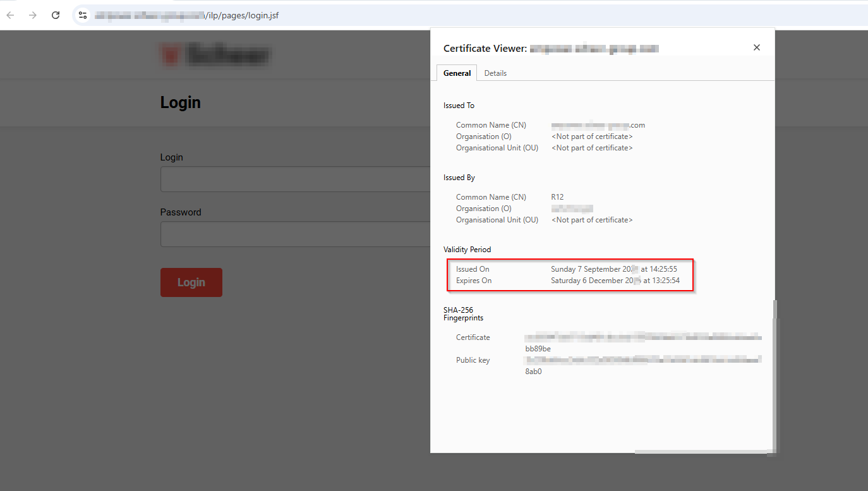
Task: Click the blurred company logo in header
Action: tap(215, 55)
